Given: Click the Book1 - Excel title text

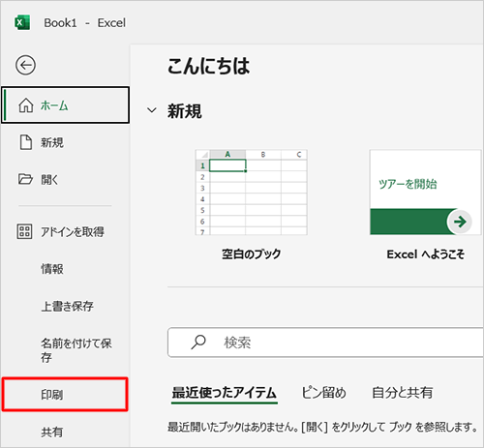Looking at the screenshot, I should [x=85, y=23].
